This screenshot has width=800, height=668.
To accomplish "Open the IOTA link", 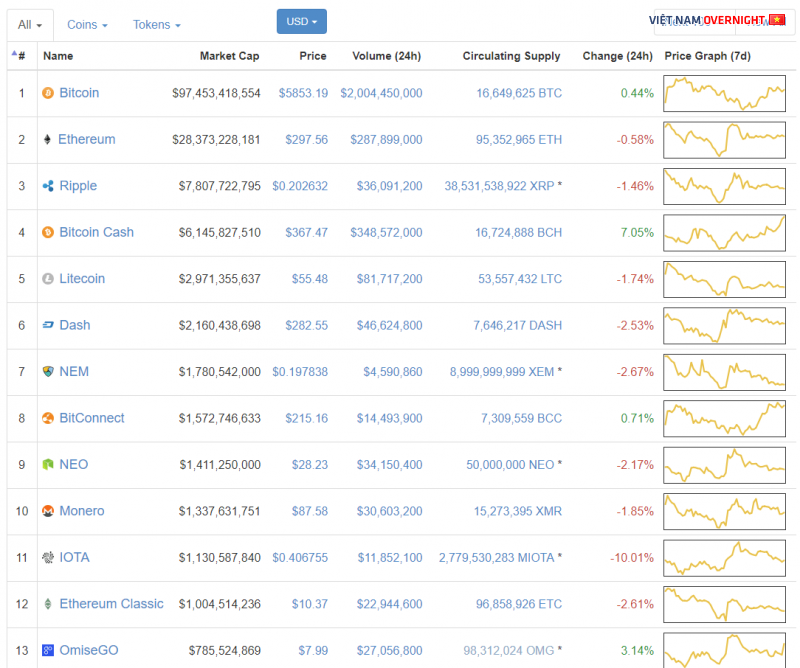I will coord(74,557).
